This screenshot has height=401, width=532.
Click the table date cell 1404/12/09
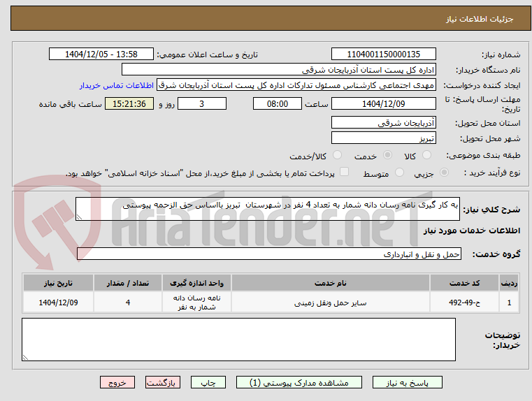point(58,302)
